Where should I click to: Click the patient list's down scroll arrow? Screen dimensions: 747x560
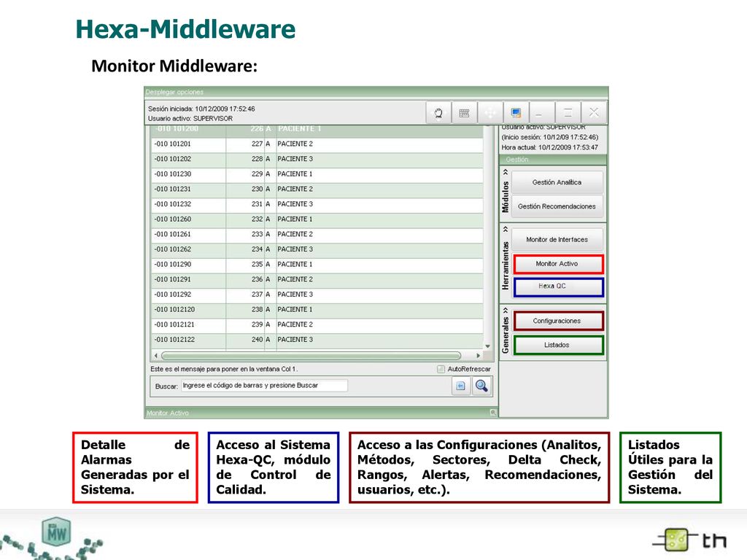pos(488,346)
